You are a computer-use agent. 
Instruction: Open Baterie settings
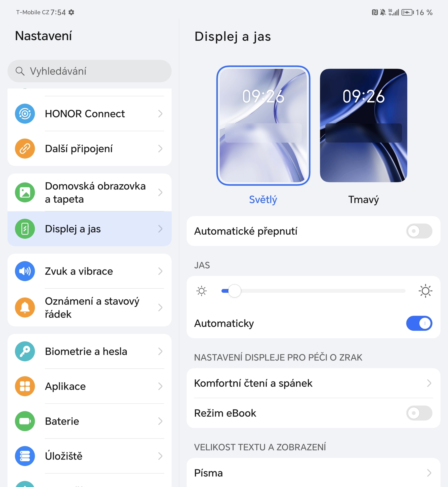click(90, 421)
